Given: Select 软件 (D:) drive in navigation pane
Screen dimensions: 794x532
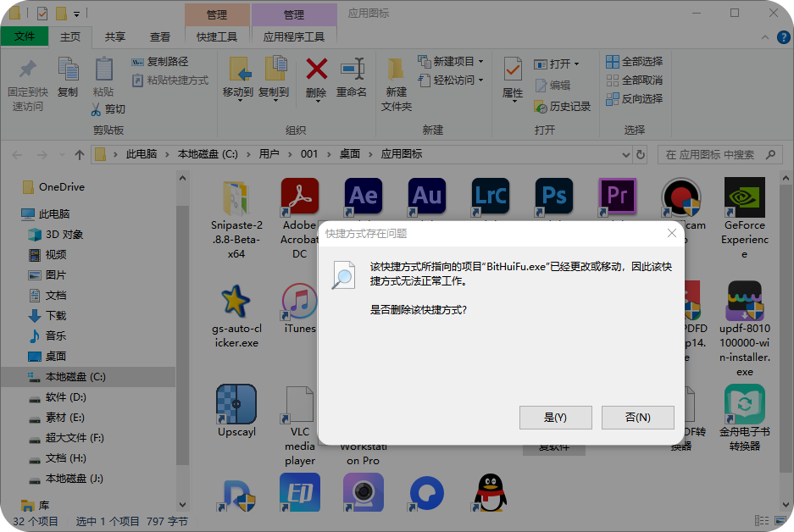Looking at the screenshot, I should pos(58,396).
